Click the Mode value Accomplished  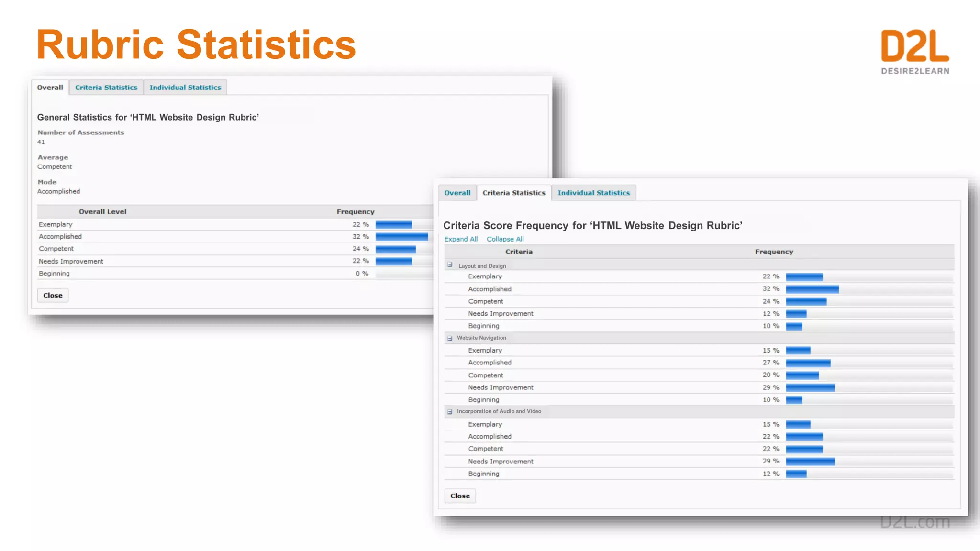[x=59, y=192]
